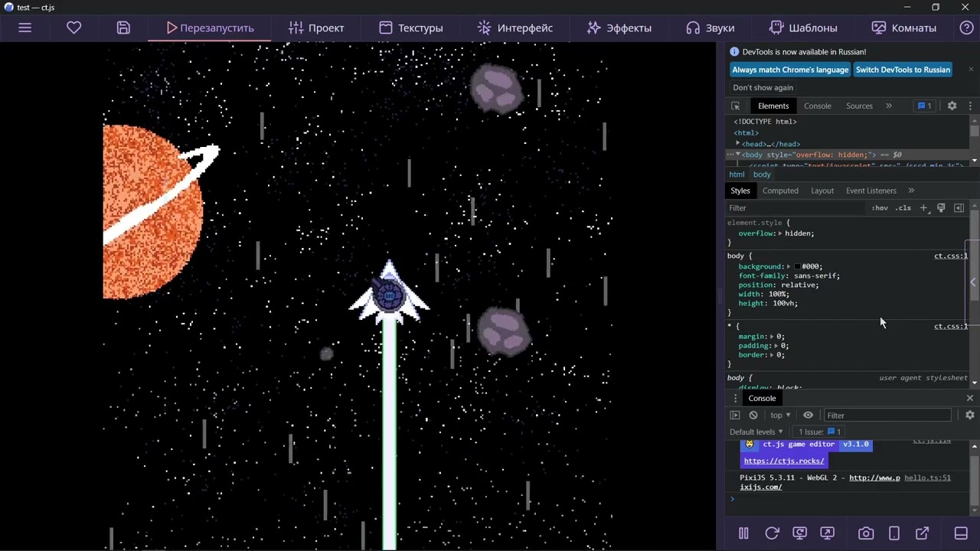Toggle the :hov element state panel
Image resolution: width=980 pixels, height=551 pixels.
[x=880, y=208]
